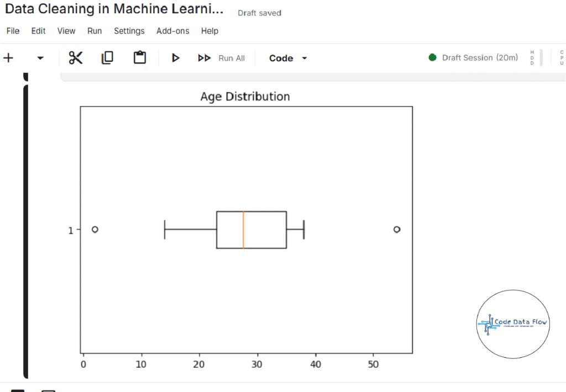The image size is (566, 392).
Task: Open the File menu
Action: pyautogui.click(x=13, y=31)
